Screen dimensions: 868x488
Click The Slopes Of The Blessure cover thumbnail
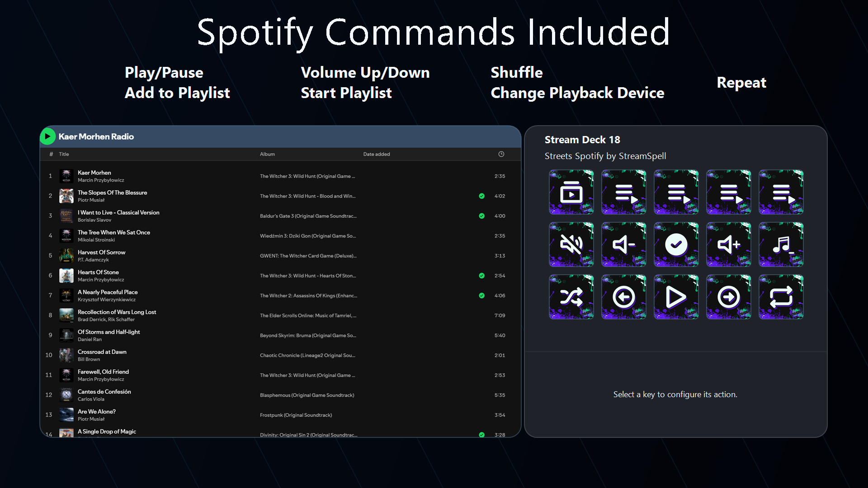66,196
